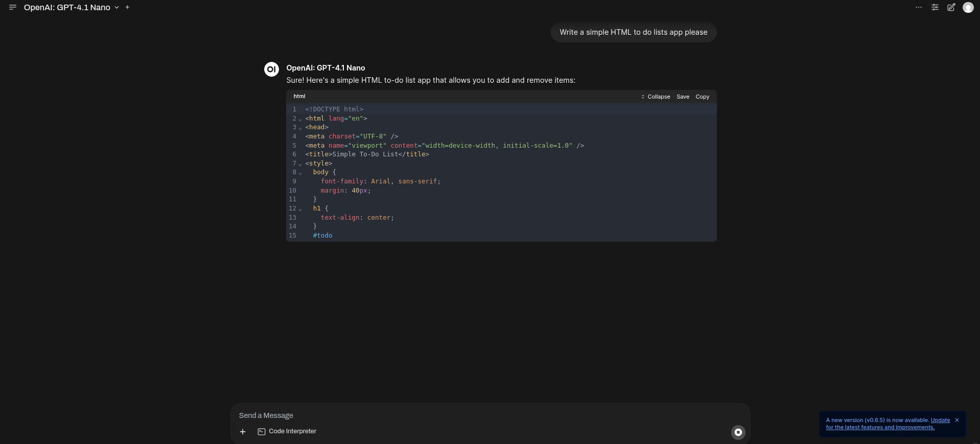Click the 'text-align: center;' code line
The height and width of the screenshot is (444, 980).
(357, 218)
